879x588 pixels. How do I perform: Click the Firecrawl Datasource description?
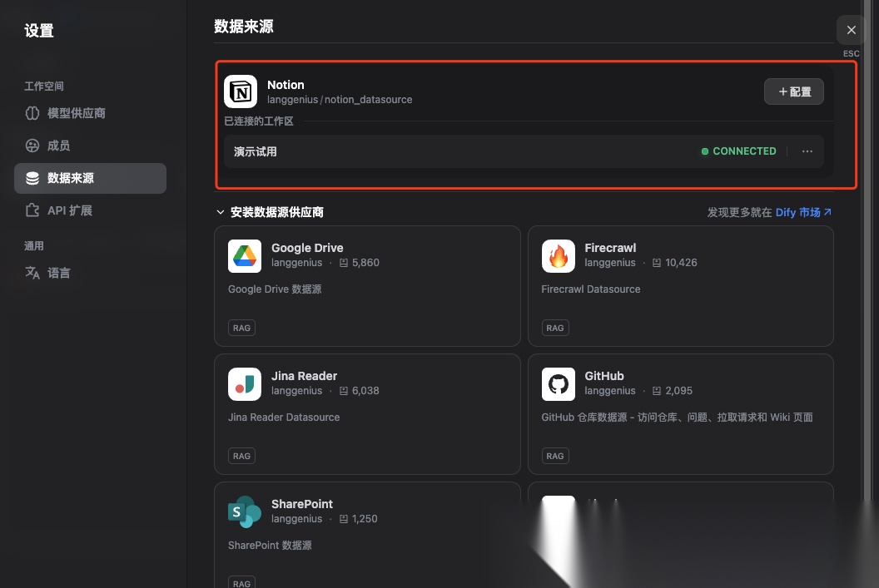(591, 289)
